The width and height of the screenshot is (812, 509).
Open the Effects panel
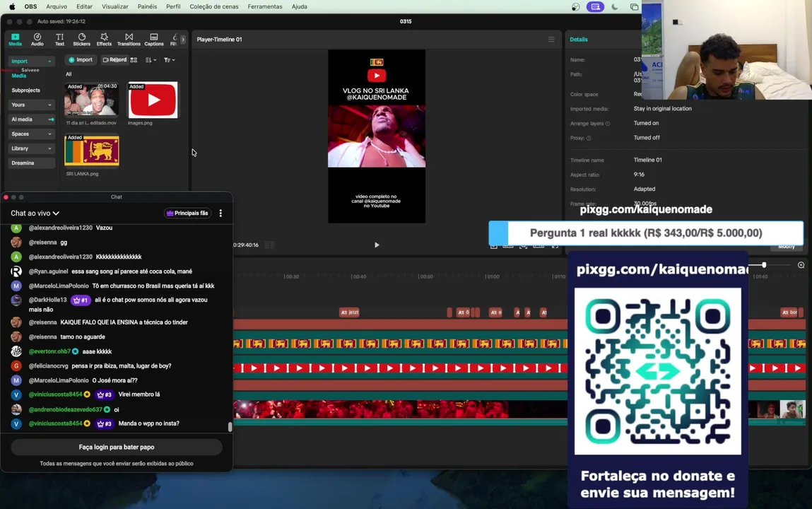pos(104,40)
